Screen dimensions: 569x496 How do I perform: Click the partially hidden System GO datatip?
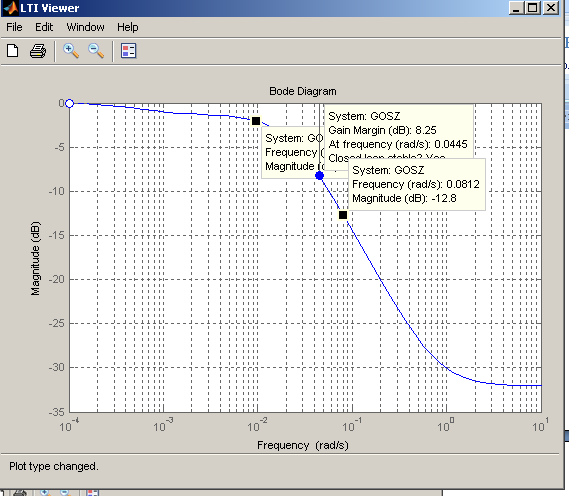(292, 152)
